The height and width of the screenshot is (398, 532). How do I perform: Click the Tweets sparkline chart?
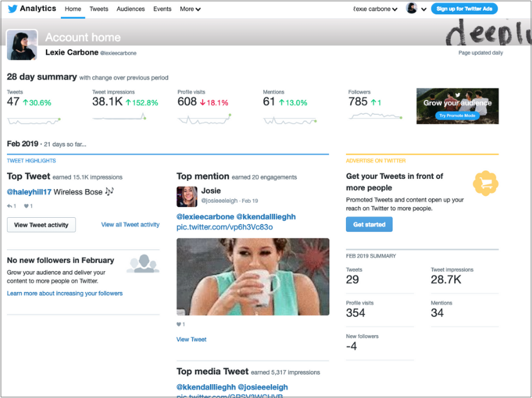click(33, 121)
